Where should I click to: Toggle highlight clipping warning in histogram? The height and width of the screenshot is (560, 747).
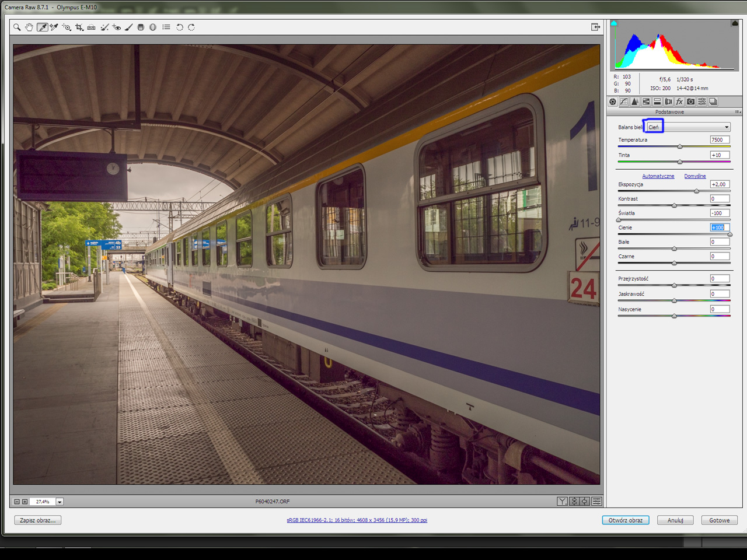(735, 23)
